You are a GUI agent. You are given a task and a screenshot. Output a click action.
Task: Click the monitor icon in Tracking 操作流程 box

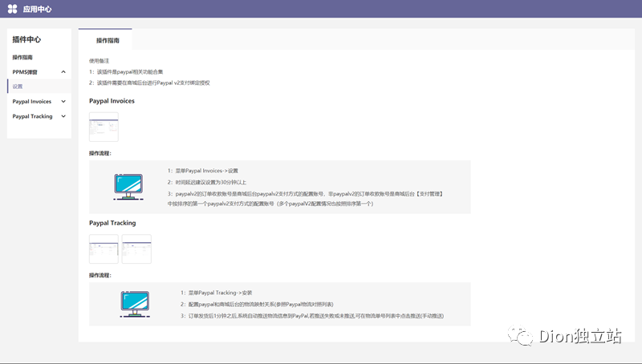click(x=135, y=304)
